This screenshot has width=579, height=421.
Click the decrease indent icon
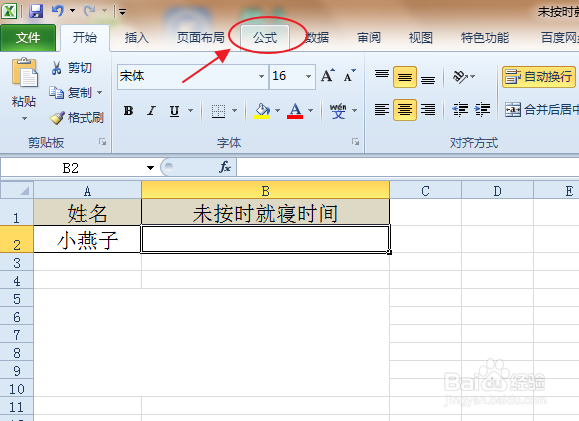point(460,110)
